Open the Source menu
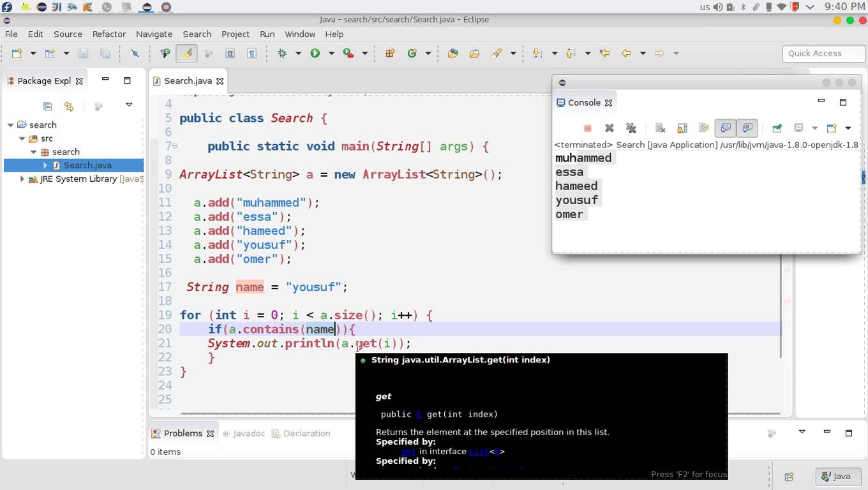This screenshot has width=868, height=490. 68,34
